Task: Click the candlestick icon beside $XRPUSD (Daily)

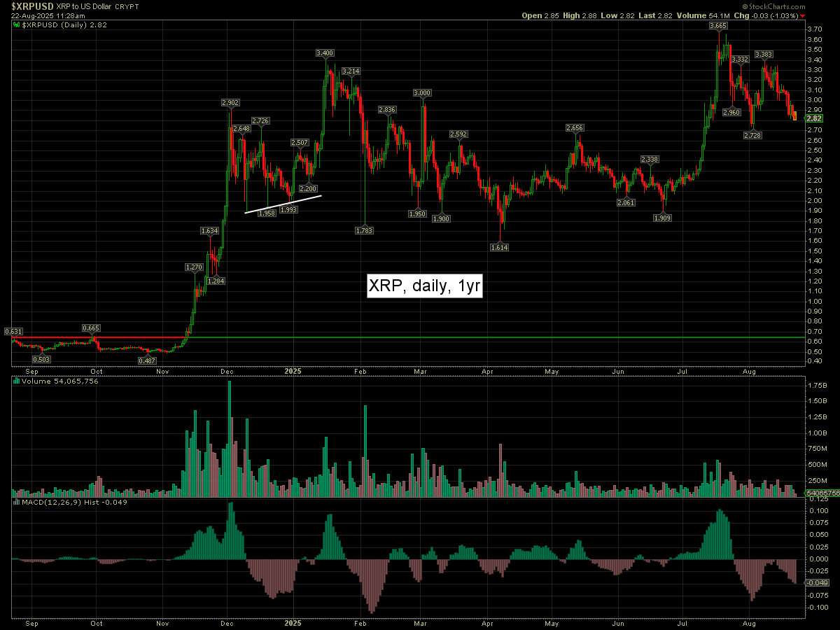Action: pos(17,24)
